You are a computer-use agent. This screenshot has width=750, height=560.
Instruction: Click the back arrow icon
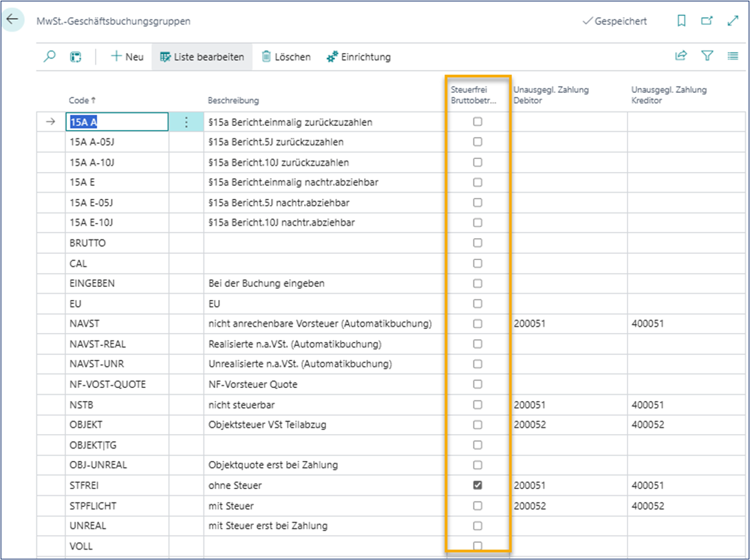(x=13, y=20)
